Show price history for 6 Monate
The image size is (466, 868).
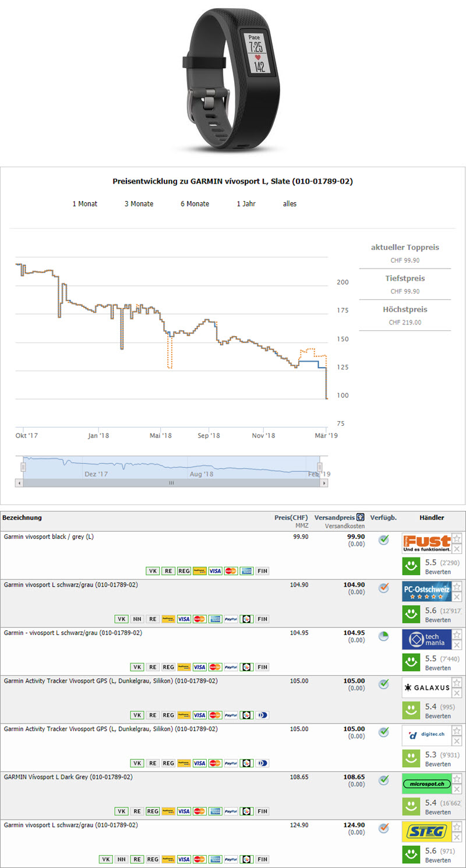coord(195,204)
